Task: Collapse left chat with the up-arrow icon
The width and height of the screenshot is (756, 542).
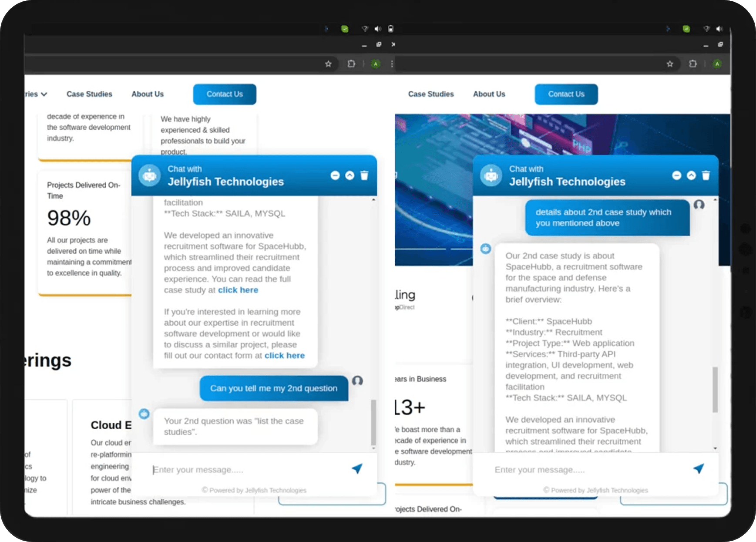Action: coord(349,175)
